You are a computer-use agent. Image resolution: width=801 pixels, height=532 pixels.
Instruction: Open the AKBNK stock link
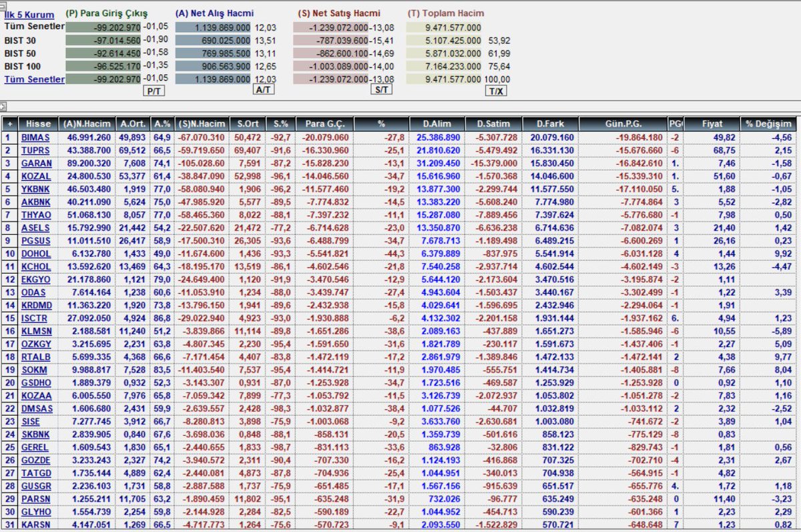(x=35, y=201)
